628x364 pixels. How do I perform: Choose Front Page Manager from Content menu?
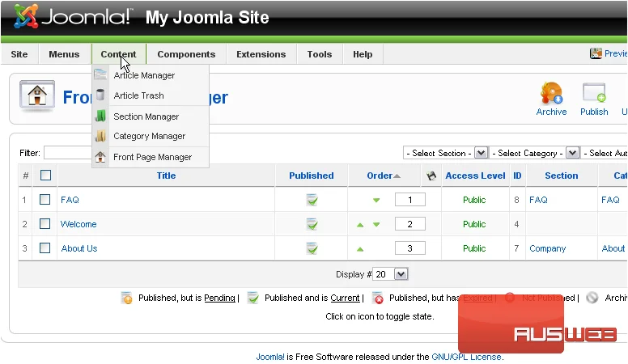click(x=151, y=157)
